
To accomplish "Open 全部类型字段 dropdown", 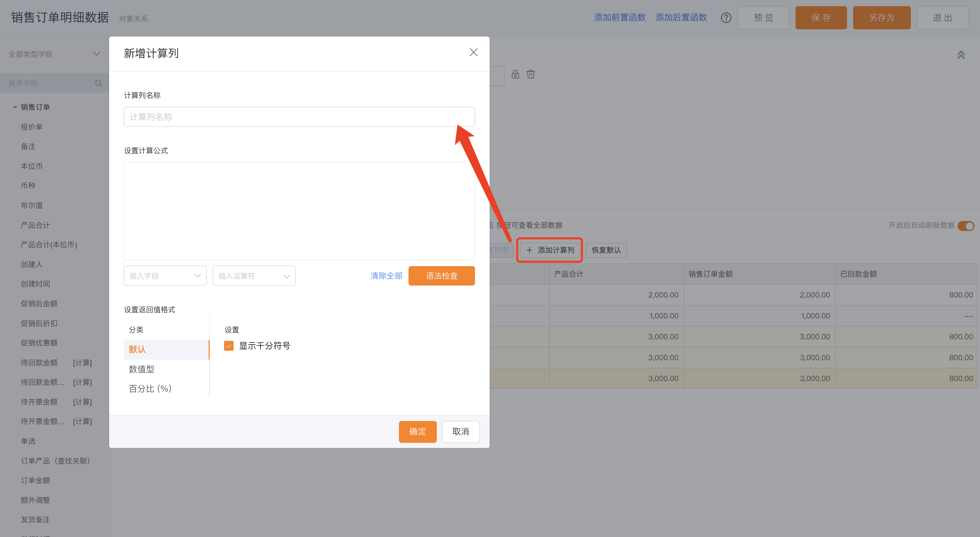I will [x=55, y=54].
